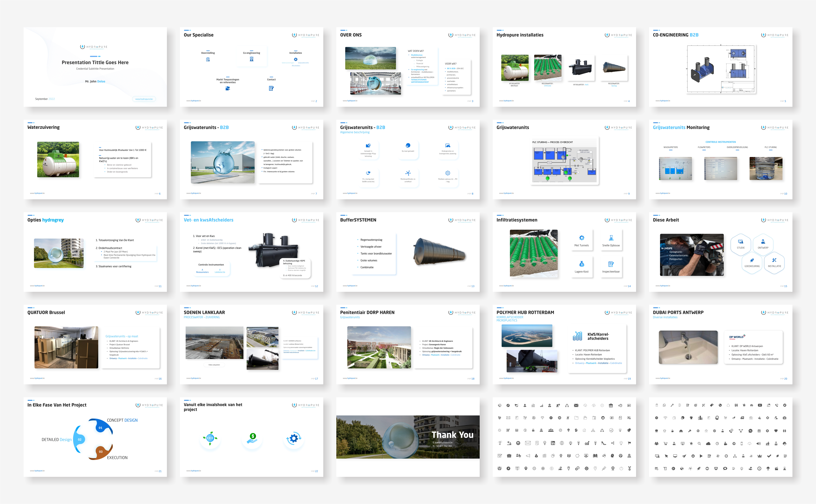816x504 pixels.
Task: Click the rocket icon
Action: click(x=699, y=469)
